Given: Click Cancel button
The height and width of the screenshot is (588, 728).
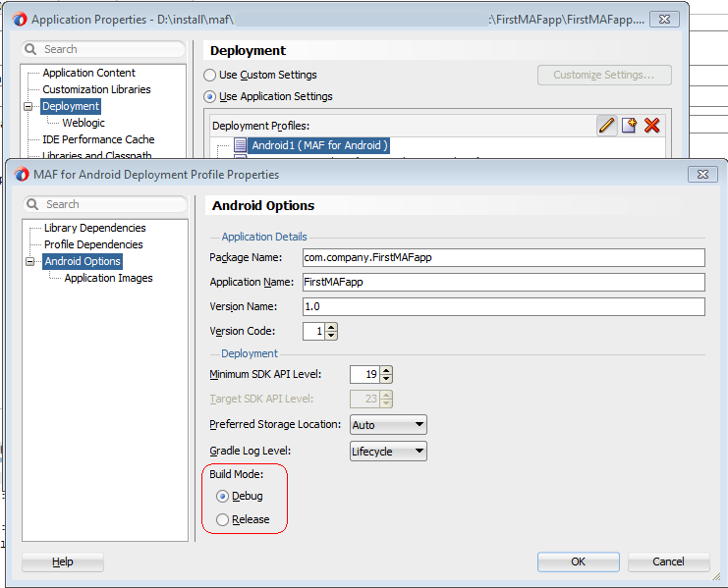Looking at the screenshot, I should (x=668, y=561).
